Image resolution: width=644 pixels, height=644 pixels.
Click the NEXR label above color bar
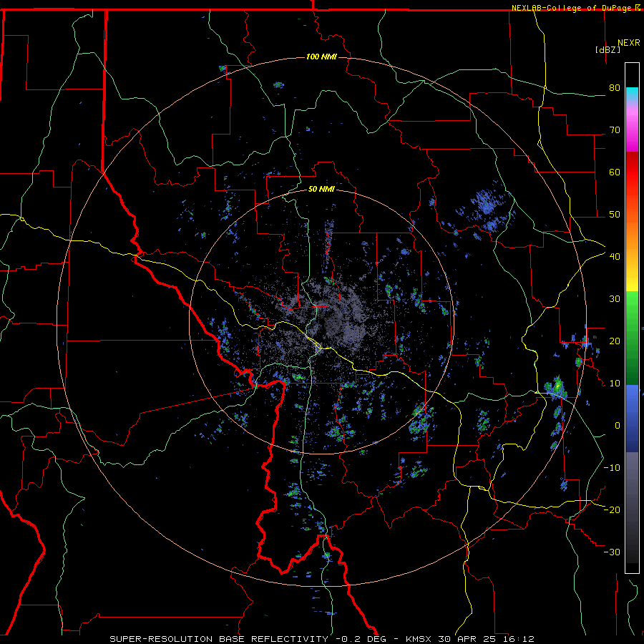coord(629,43)
